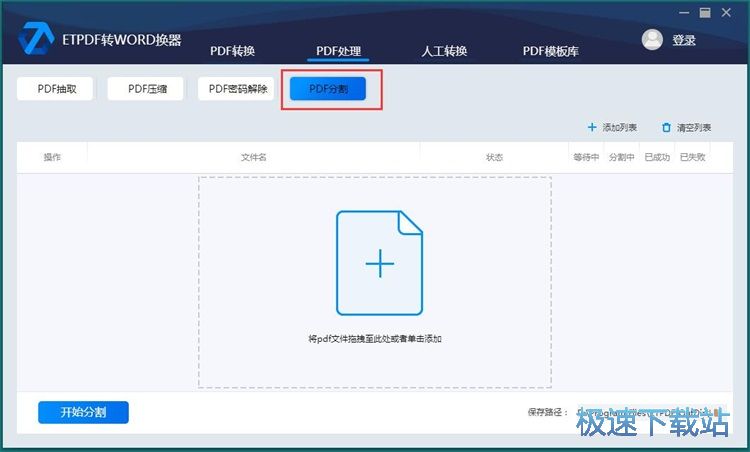Click the 等待中 status label
The image size is (750, 452).
point(586,157)
